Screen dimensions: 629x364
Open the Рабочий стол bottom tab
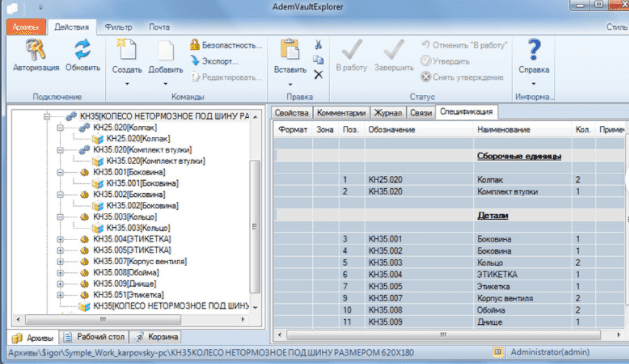pyautogui.click(x=94, y=337)
